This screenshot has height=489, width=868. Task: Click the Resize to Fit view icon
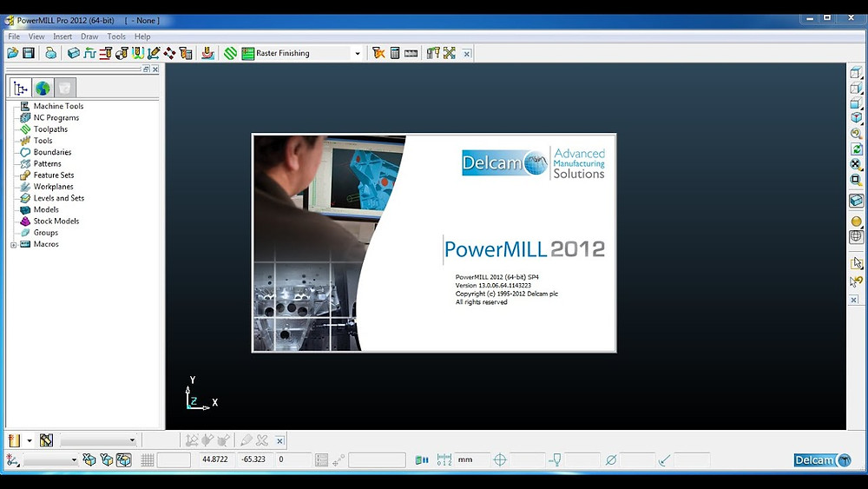click(x=856, y=164)
